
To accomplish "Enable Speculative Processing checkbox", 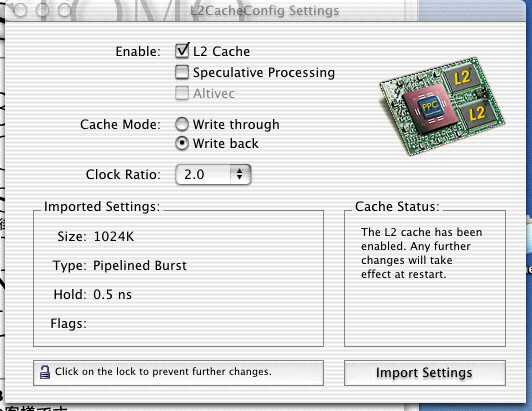I will (182, 72).
